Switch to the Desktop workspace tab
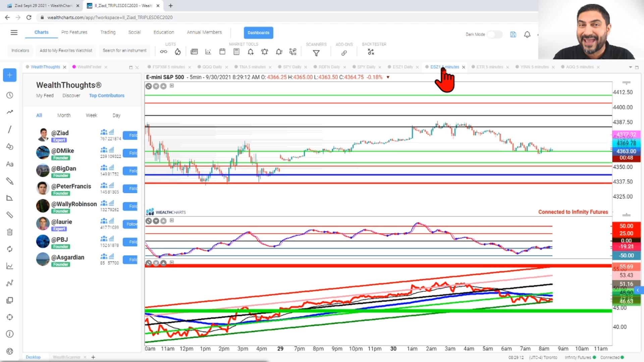 [x=33, y=357]
